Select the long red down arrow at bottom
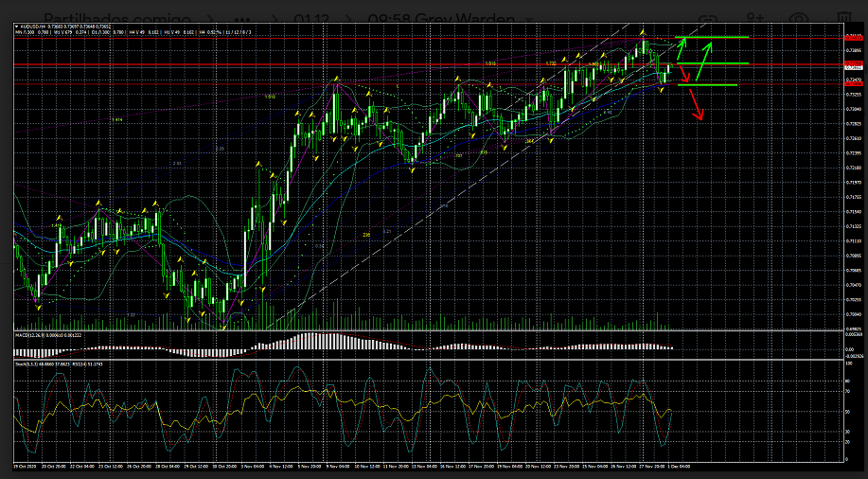868x479 pixels. (697, 103)
